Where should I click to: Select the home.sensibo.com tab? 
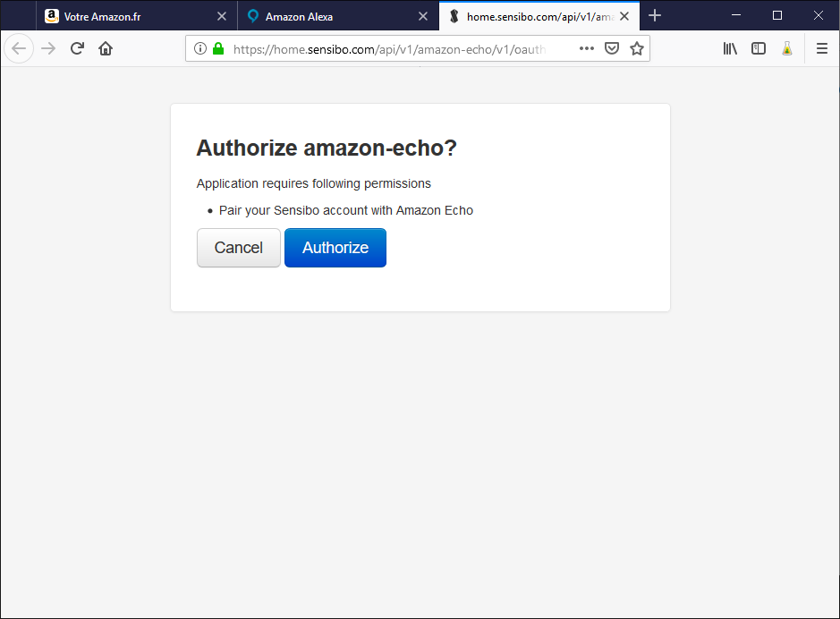(x=539, y=16)
